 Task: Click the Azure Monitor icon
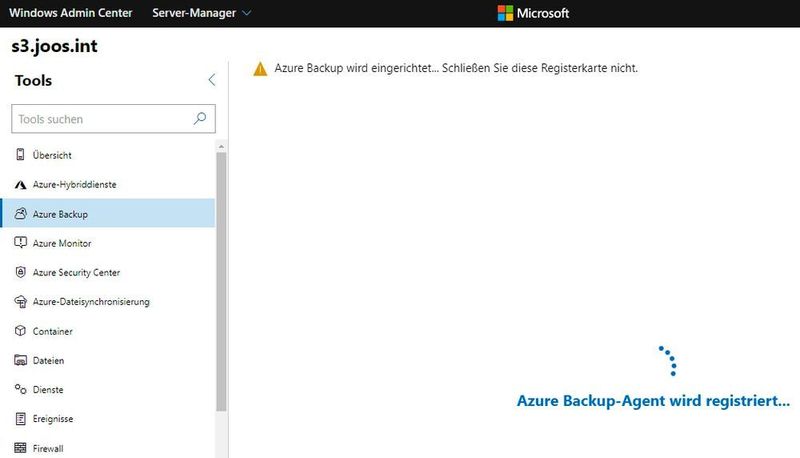coord(20,242)
